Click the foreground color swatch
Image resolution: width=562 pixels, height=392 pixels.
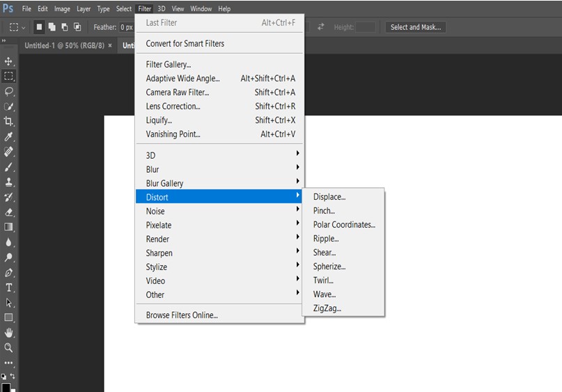coord(6,387)
